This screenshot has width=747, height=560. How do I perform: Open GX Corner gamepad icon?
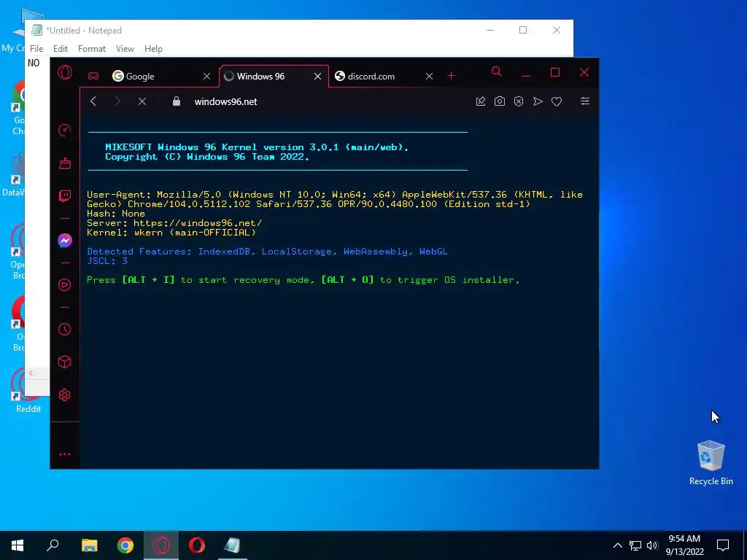[93, 76]
